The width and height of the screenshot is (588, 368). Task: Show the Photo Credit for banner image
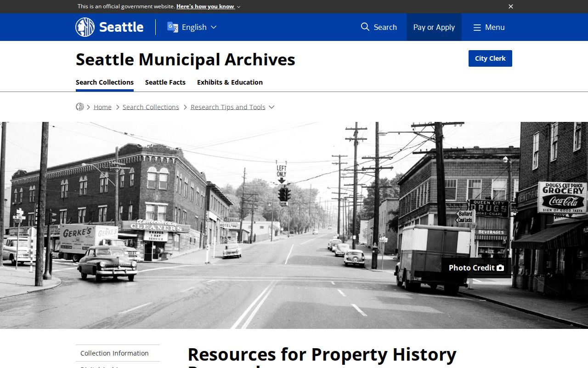coord(476,268)
